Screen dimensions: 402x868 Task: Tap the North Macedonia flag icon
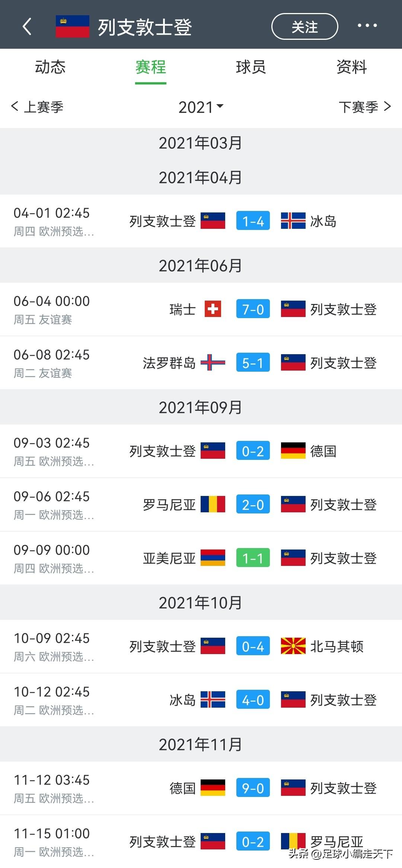293,646
